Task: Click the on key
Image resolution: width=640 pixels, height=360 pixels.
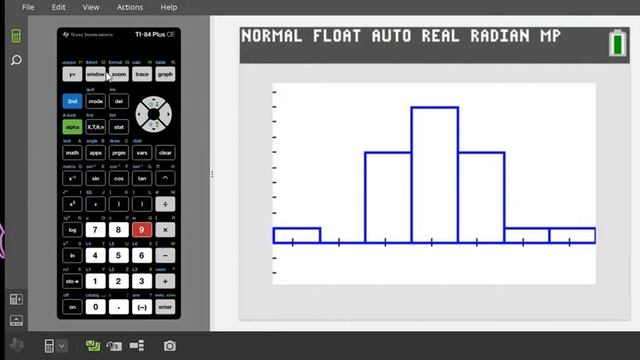Action: tap(72, 307)
